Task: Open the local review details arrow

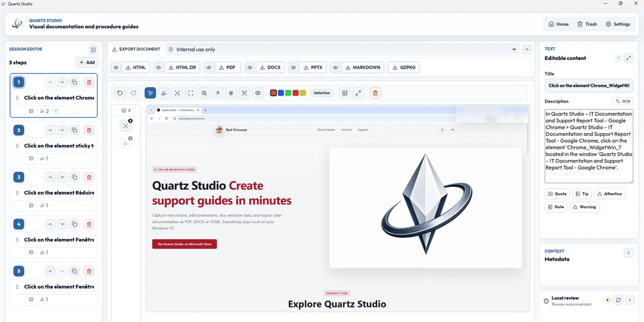Action: [x=630, y=300]
